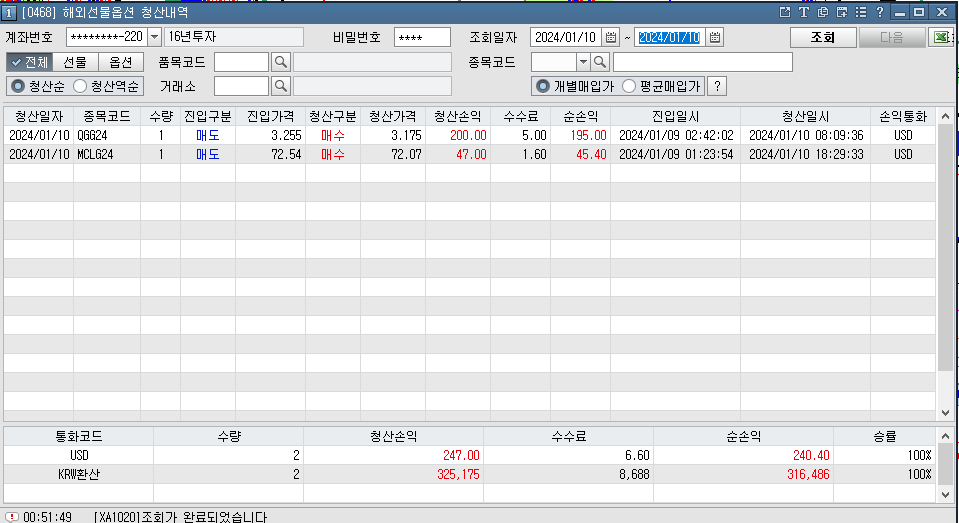Click the 조회 search button
Image resolution: width=959 pixels, height=523 pixels.
point(823,37)
